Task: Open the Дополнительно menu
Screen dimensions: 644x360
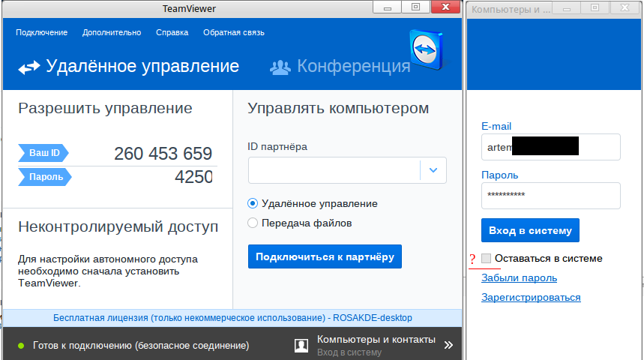Action: [x=112, y=32]
